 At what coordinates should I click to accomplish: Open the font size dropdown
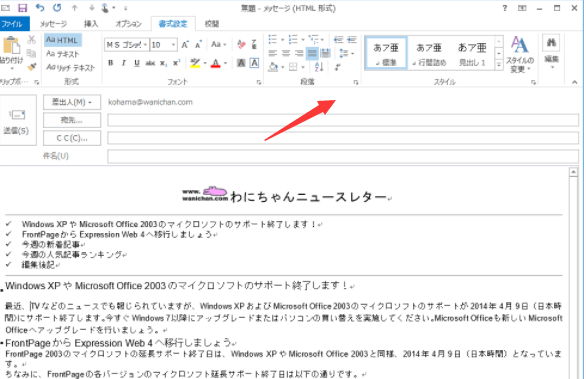[x=163, y=45]
